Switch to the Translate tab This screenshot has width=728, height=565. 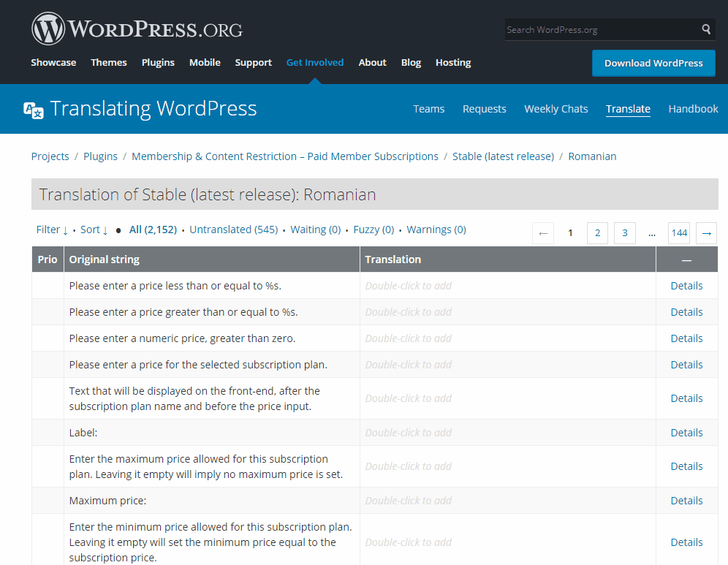click(628, 109)
